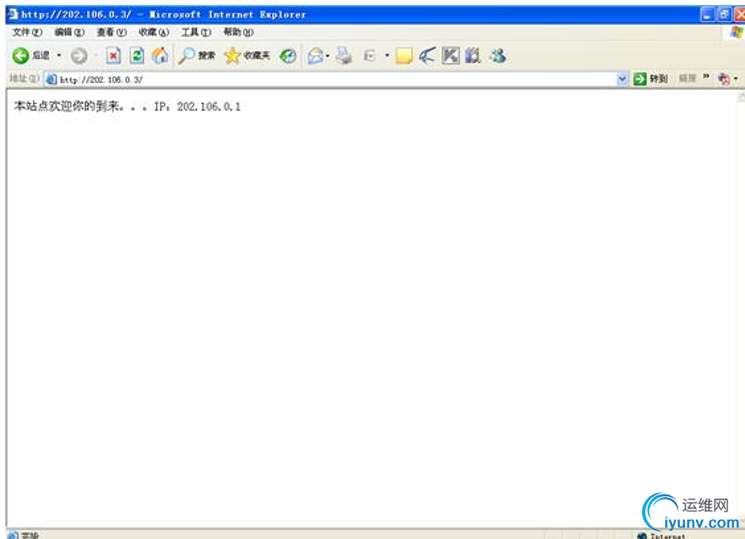Screen dimensions: 745x539
Task: Click the blue bird-shaped toolbar icon
Action: [x=427, y=56]
